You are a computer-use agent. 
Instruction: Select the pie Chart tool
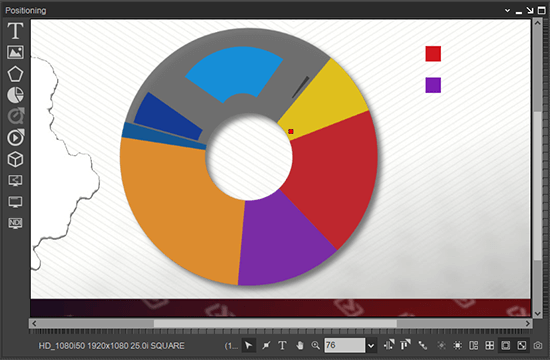click(x=15, y=95)
